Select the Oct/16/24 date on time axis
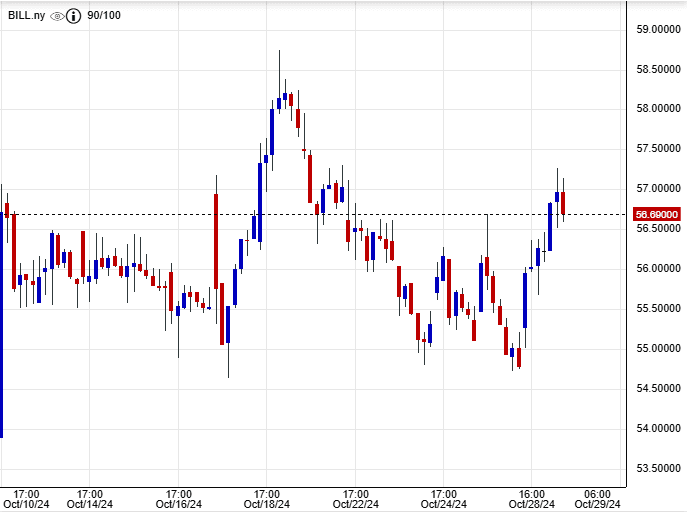This screenshot has width=687, height=512. click(x=178, y=504)
